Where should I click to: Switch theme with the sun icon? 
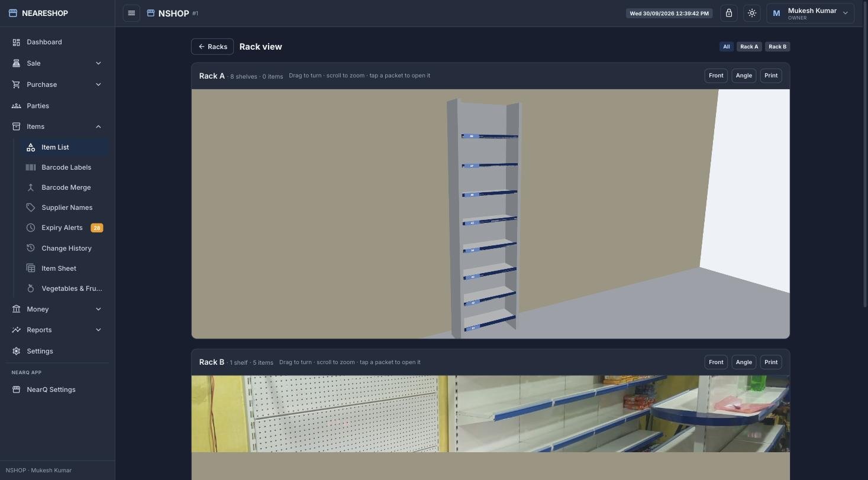[752, 13]
